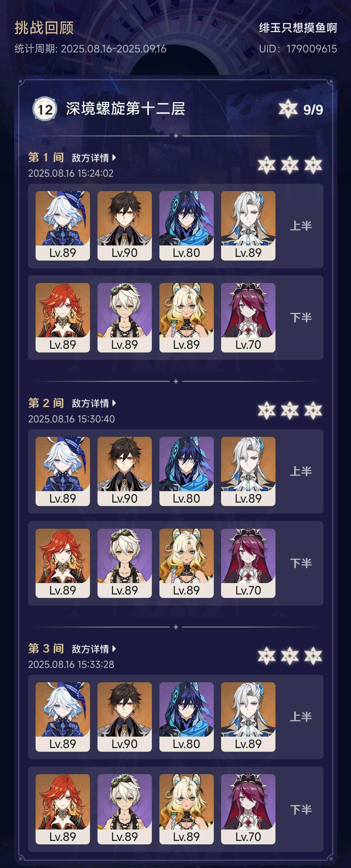Click the 上半 label in Chamber 1
This screenshot has width=351, height=868.
pos(301,226)
